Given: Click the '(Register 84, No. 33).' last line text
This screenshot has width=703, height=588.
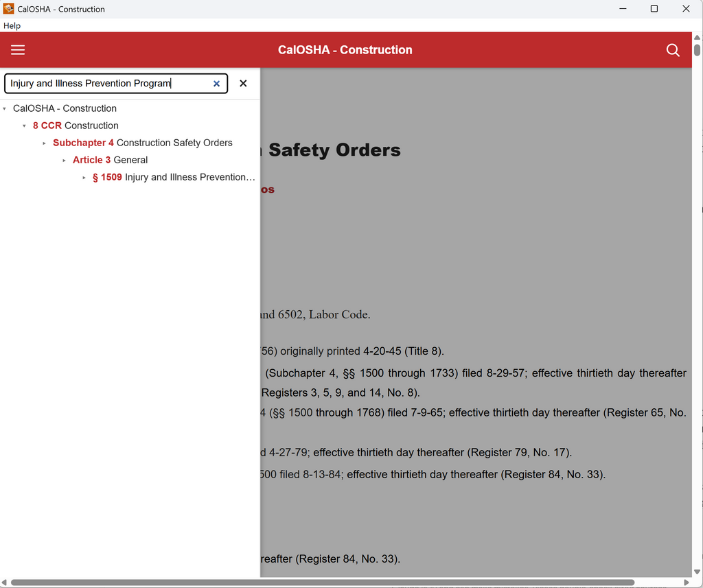Looking at the screenshot, I should [347, 559].
